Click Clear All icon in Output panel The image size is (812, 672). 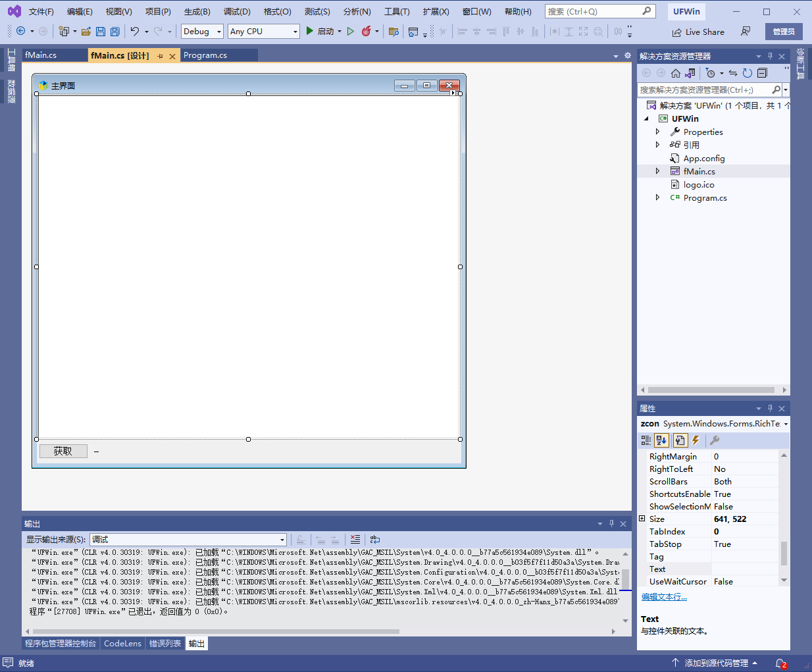(x=355, y=539)
